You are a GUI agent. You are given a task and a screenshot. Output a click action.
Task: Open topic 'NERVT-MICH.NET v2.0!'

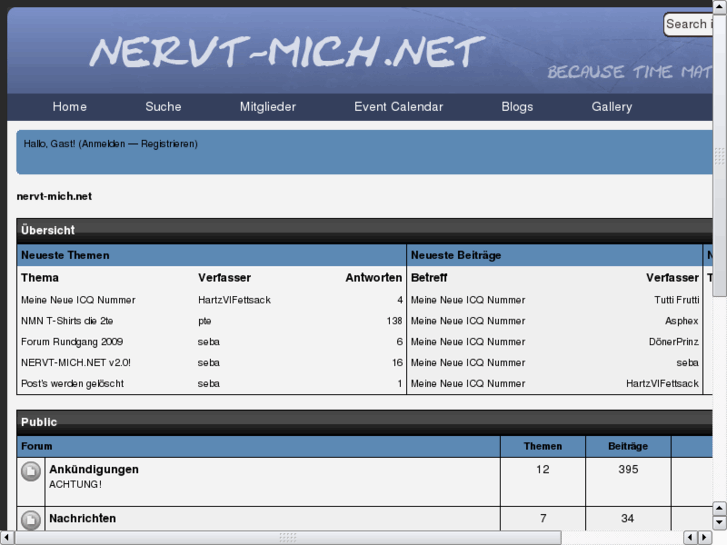point(76,363)
